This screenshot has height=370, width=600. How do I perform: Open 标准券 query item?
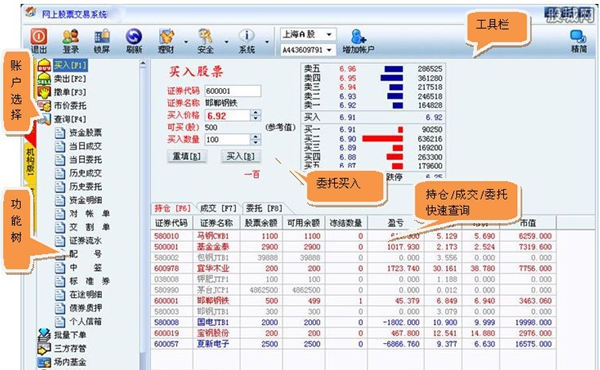(x=90, y=281)
